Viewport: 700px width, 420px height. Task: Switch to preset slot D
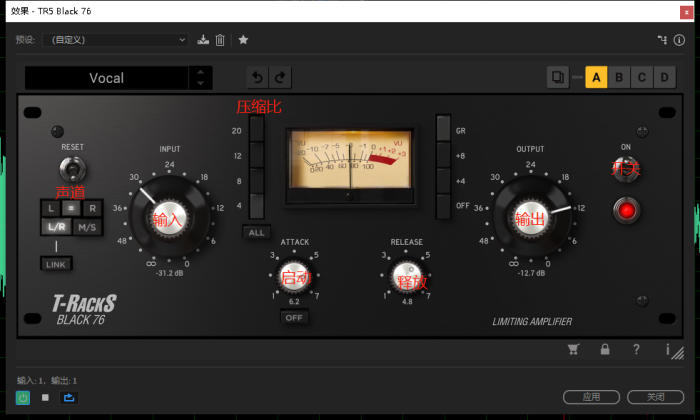pyautogui.click(x=665, y=78)
